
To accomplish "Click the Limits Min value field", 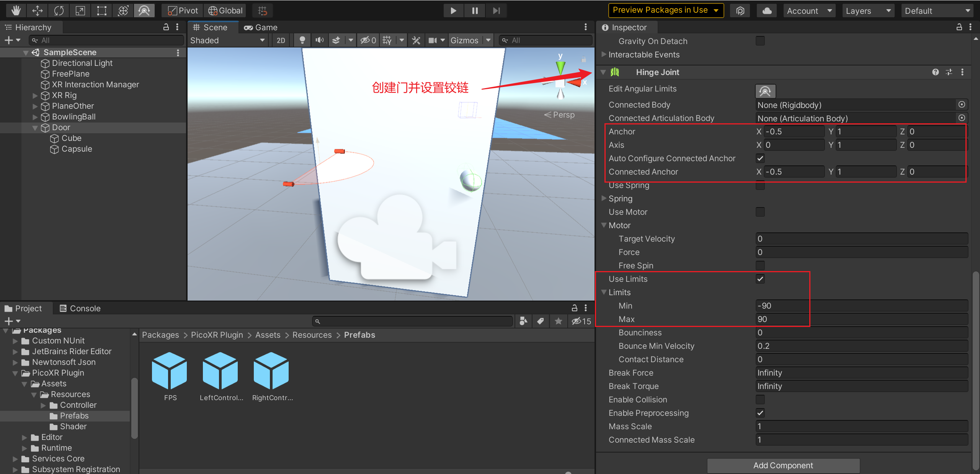I will click(x=861, y=306).
